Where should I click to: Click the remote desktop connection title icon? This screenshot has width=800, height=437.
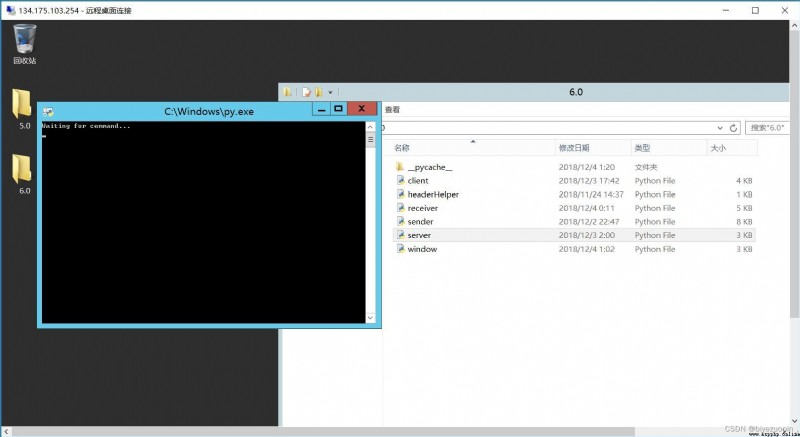pyautogui.click(x=11, y=10)
